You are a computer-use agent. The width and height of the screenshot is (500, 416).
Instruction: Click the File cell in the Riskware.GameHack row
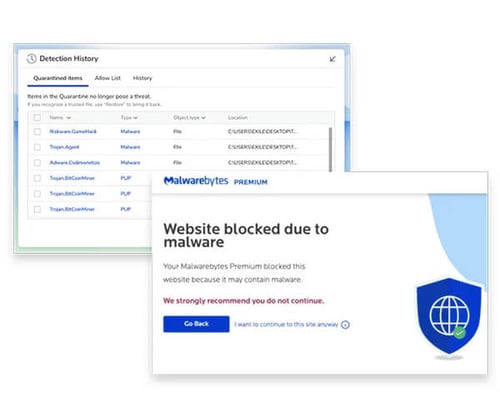pos(177,132)
